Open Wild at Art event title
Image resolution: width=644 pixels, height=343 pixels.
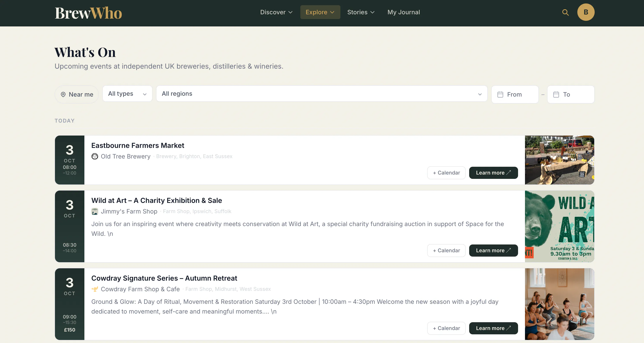156,201
